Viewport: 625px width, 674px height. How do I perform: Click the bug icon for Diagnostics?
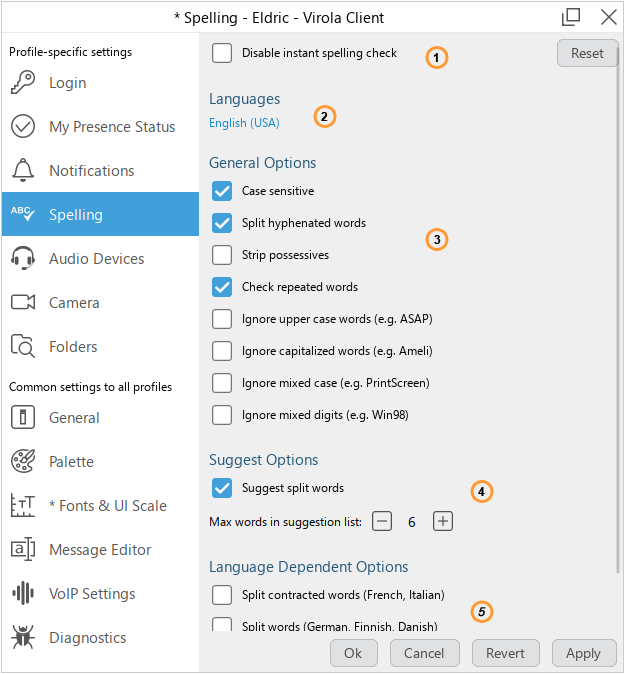(x=23, y=638)
